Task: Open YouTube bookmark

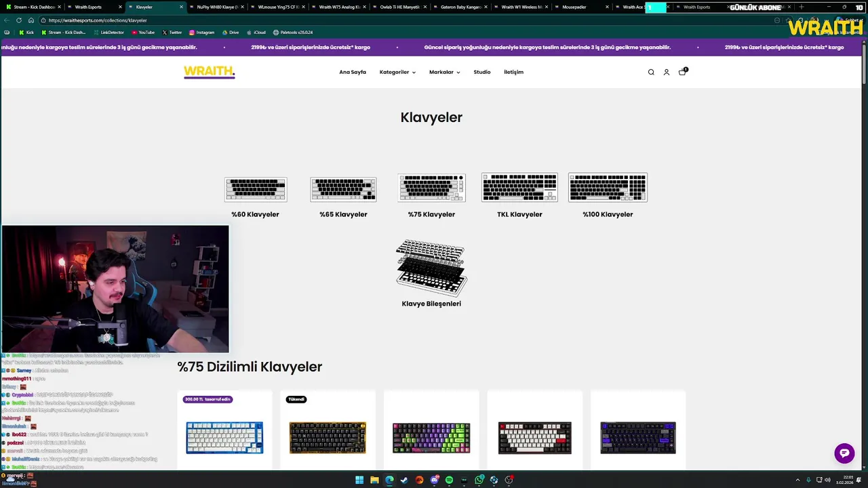Action: [x=143, y=33]
